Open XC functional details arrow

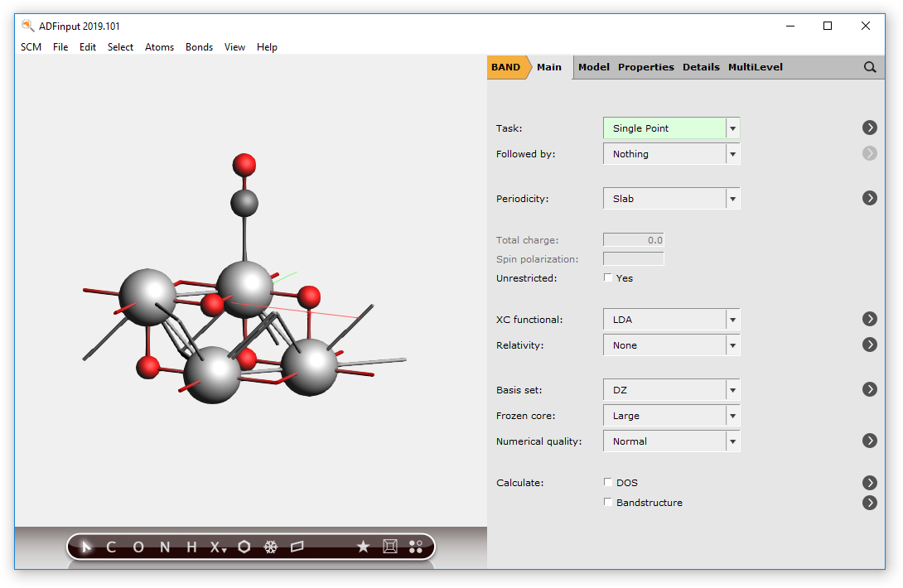click(x=870, y=319)
